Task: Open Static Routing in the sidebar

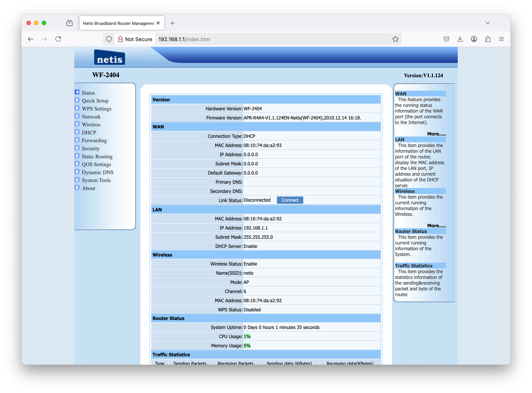Action: tap(97, 157)
